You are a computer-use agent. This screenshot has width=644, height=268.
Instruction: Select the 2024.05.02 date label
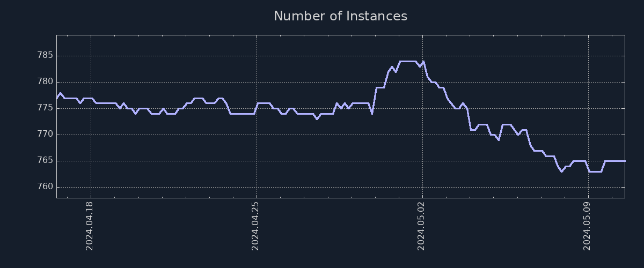(x=422, y=226)
